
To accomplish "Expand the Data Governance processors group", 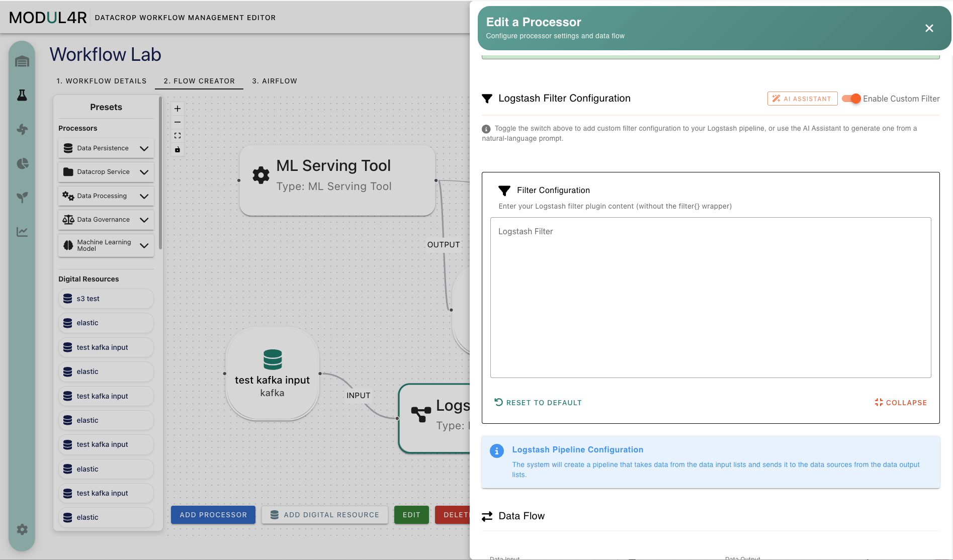I will click(106, 220).
